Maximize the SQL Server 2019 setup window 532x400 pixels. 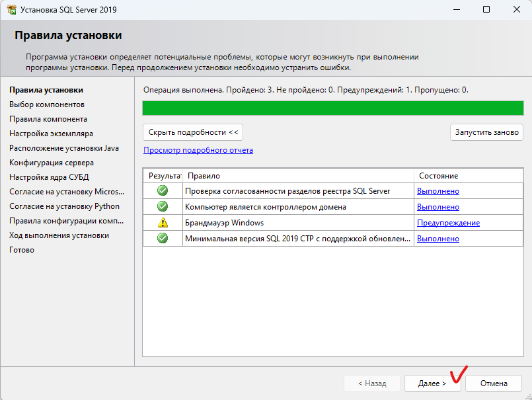(x=486, y=9)
